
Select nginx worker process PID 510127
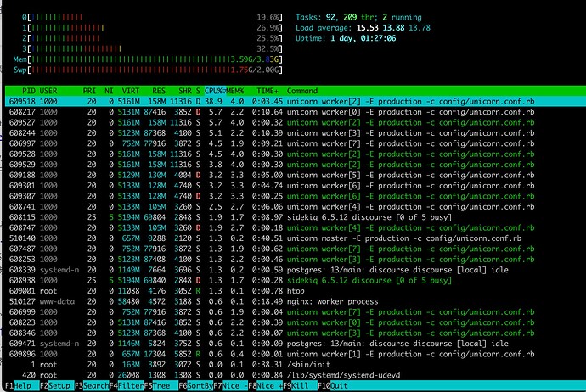pyautogui.click(x=296, y=301)
